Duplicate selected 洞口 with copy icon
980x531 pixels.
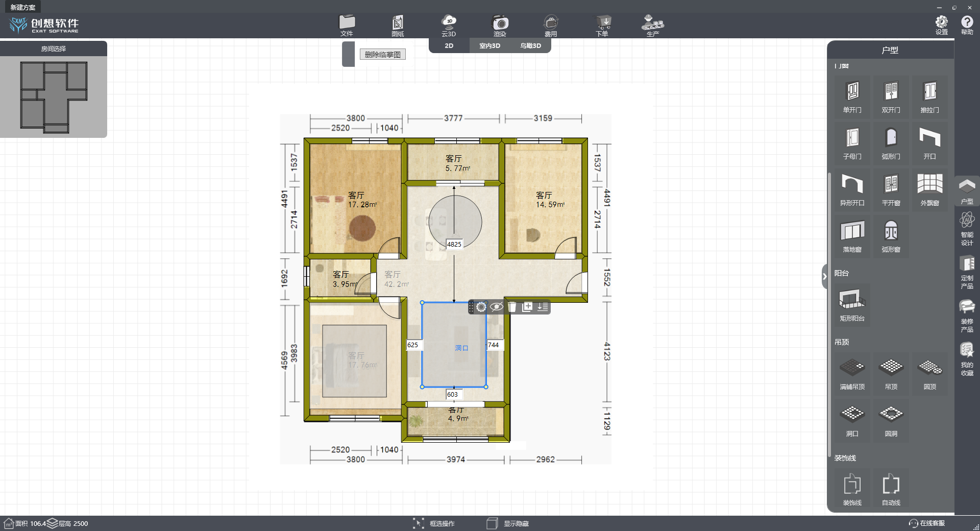click(527, 307)
